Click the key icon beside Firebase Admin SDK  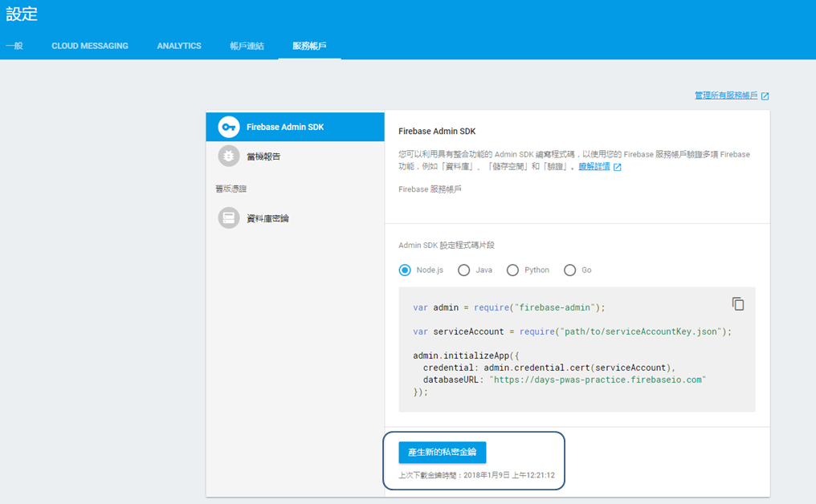(x=228, y=127)
